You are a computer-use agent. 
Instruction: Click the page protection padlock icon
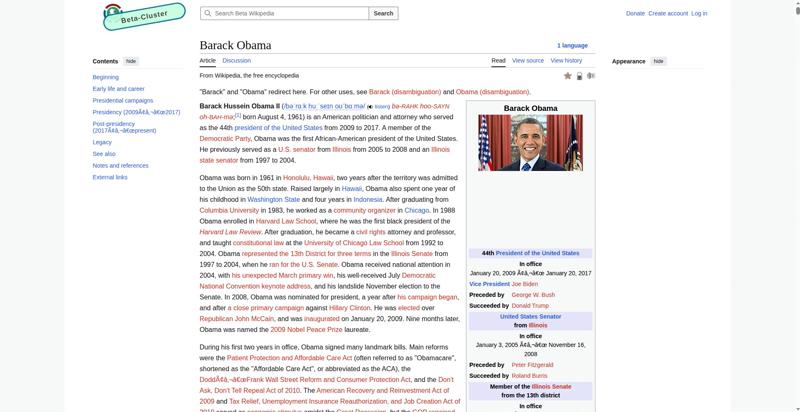tap(579, 76)
